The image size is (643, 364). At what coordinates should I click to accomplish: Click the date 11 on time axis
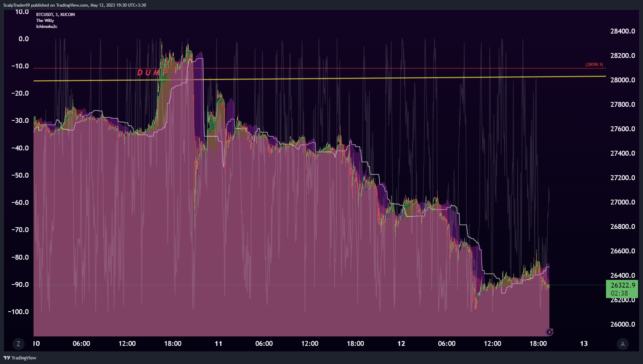(218, 343)
